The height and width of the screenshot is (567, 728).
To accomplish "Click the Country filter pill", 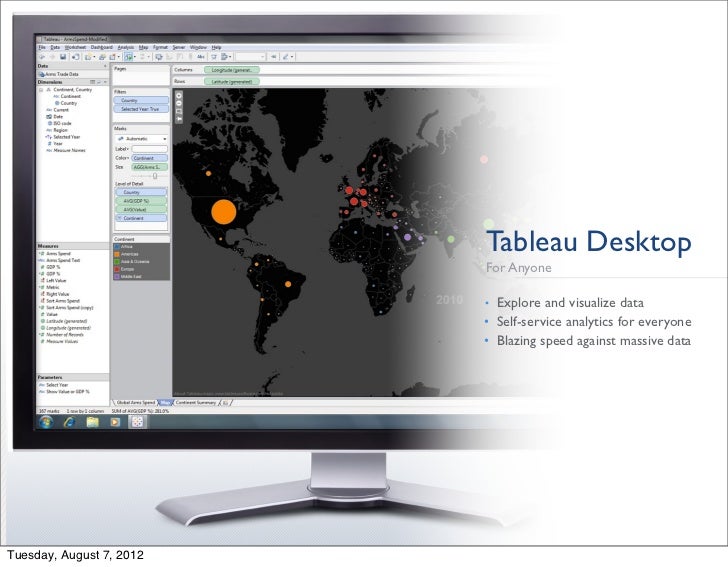I will pyautogui.click(x=141, y=100).
